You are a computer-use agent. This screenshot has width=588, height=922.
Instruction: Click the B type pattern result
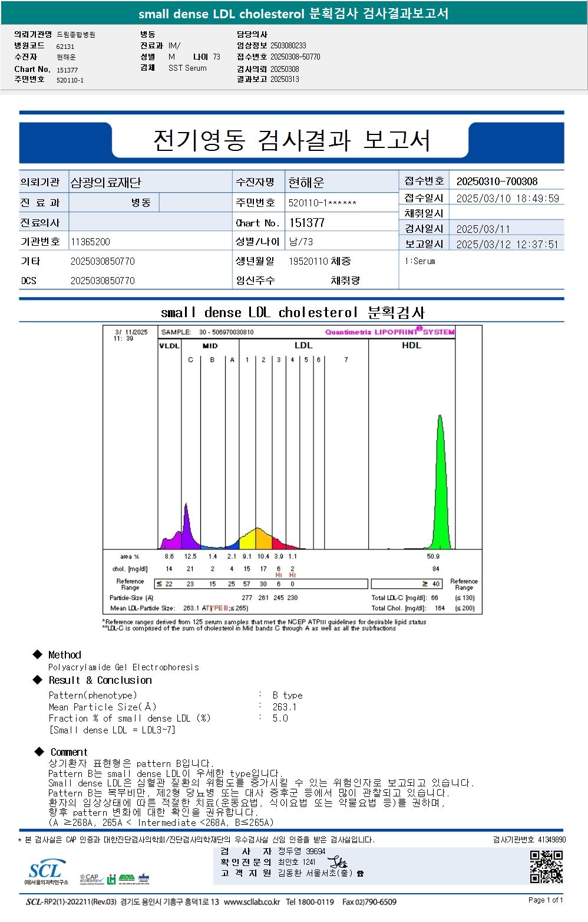point(288,696)
